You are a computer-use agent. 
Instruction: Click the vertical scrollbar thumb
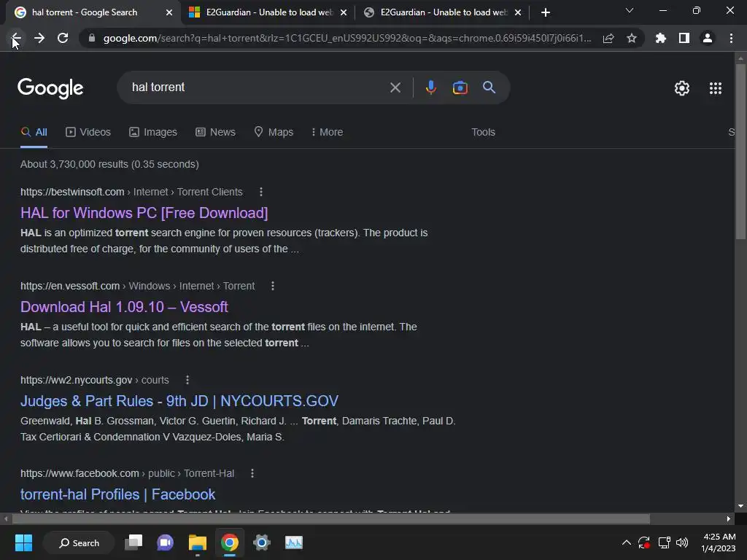pos(740,152)
